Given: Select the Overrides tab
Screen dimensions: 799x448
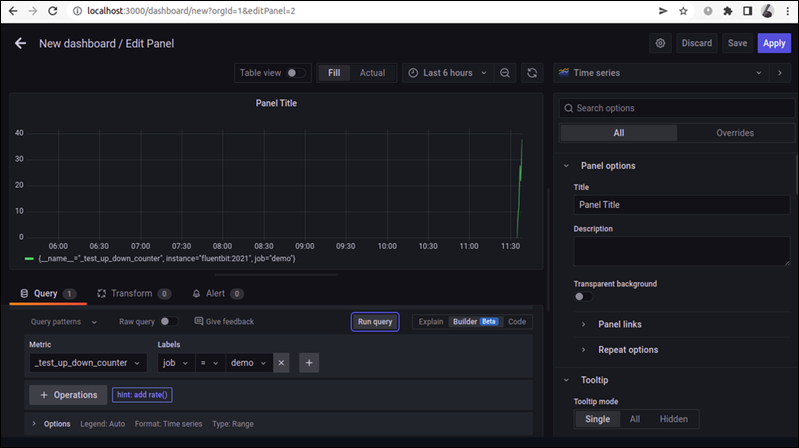Looking at the screenshot, I should pyautogui.click(x=735, y=133).
